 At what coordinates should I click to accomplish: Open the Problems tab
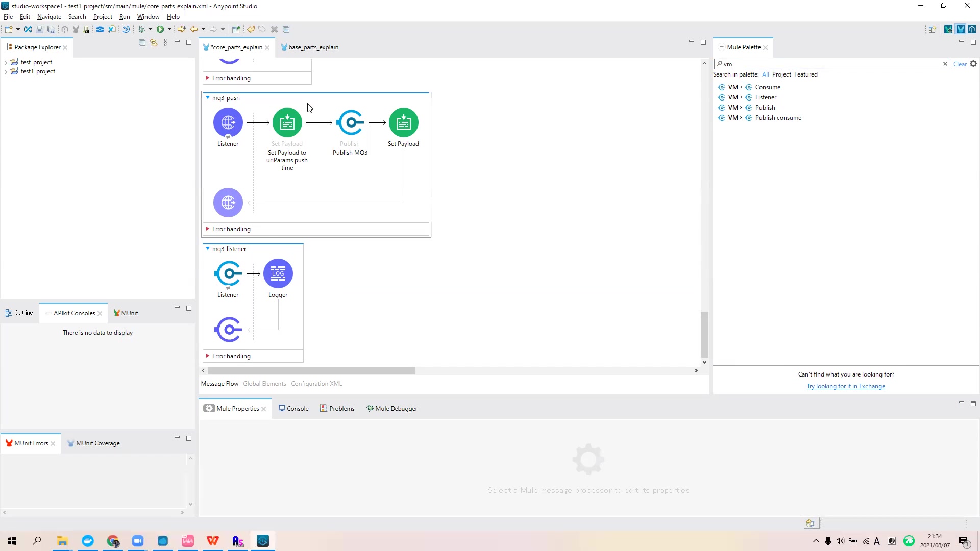(337, 409)
